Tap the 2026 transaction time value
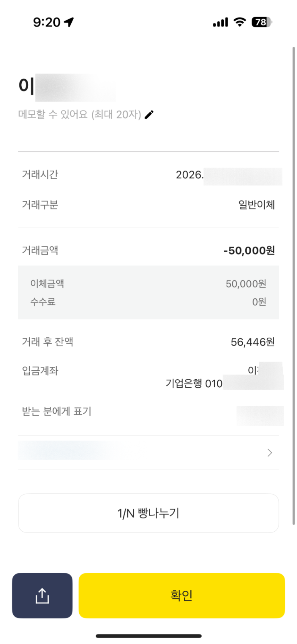 (189, 175)
